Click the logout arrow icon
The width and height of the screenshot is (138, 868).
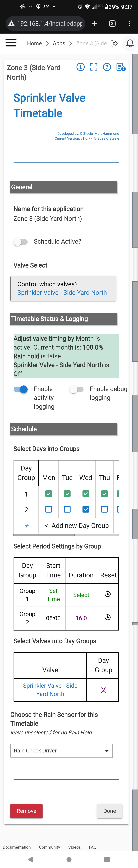click(114, 43)
